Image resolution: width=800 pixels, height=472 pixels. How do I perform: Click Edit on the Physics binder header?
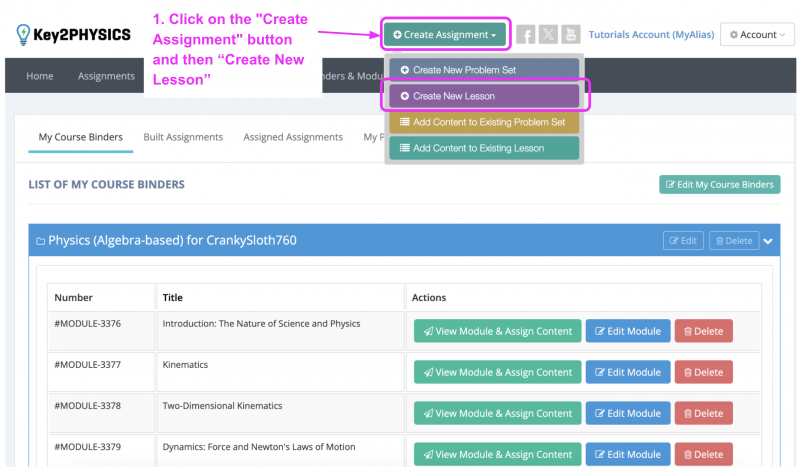(683, 241)
